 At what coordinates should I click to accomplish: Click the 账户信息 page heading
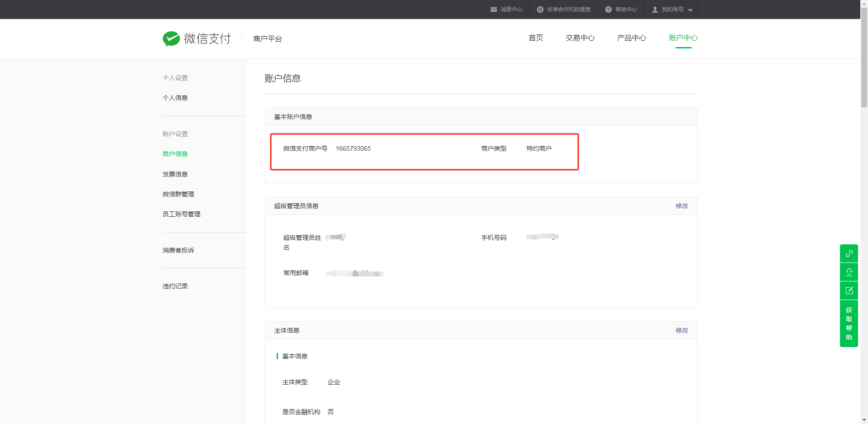tap(283, 78)
